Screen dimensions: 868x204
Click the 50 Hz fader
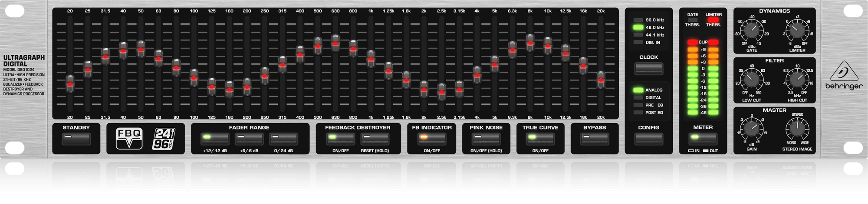(141, 49)
